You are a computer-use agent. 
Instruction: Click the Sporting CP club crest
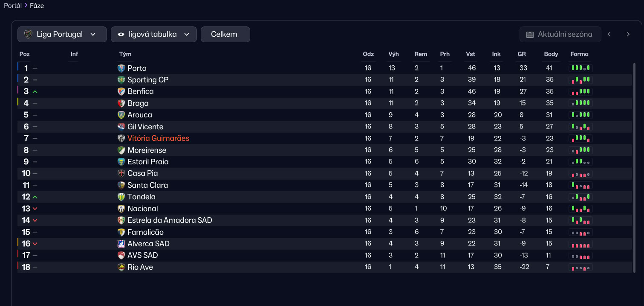pyautogui.click(x=121, y=80)
